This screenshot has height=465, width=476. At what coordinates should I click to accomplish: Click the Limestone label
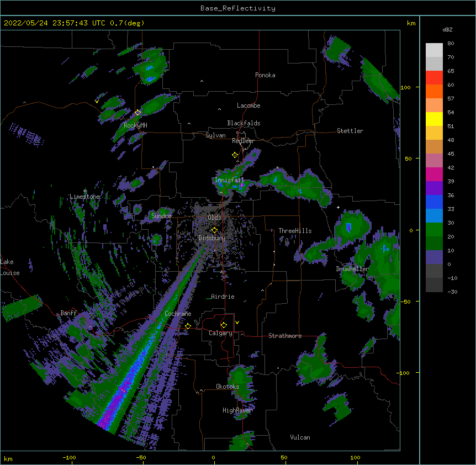point(84,197)
